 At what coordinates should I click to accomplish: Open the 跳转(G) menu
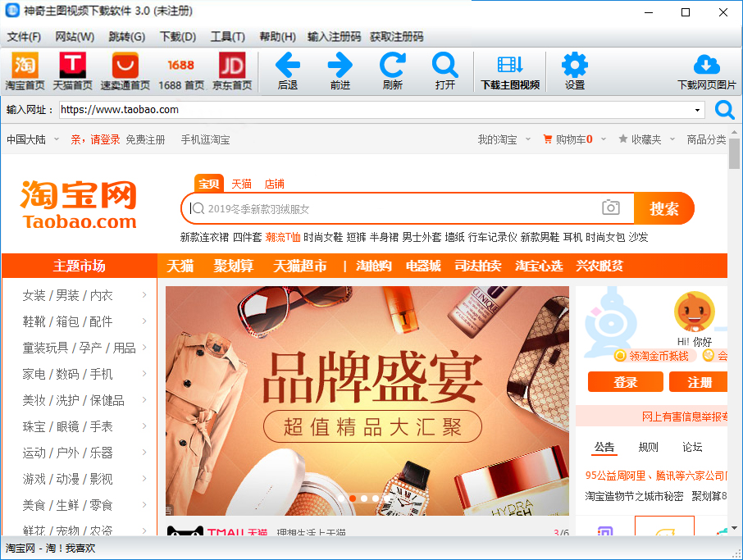pos(126,36)
